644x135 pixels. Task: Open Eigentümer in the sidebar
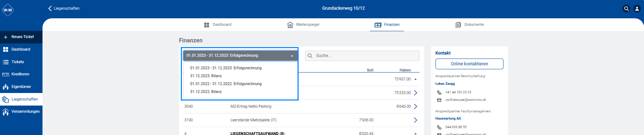21,87
